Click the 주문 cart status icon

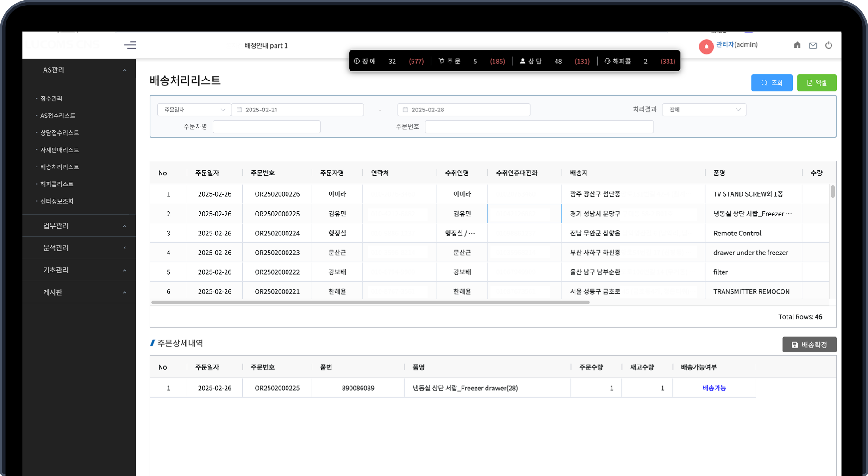pos(442,61)
